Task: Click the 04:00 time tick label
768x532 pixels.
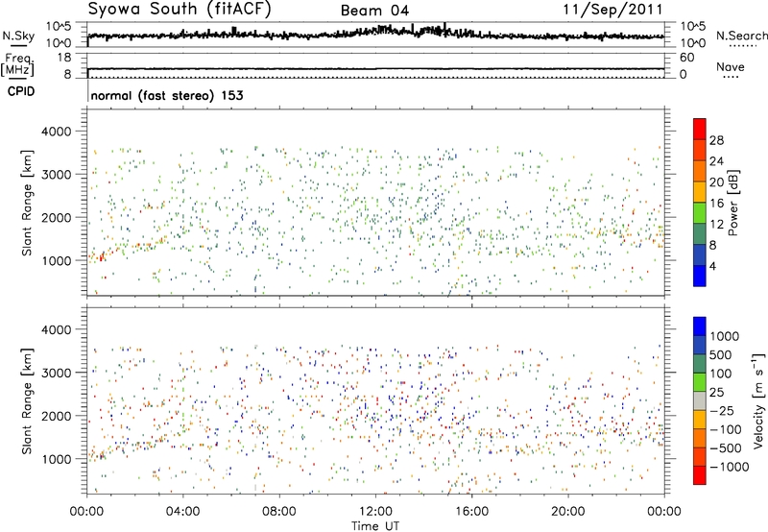Action: (182, 512)
